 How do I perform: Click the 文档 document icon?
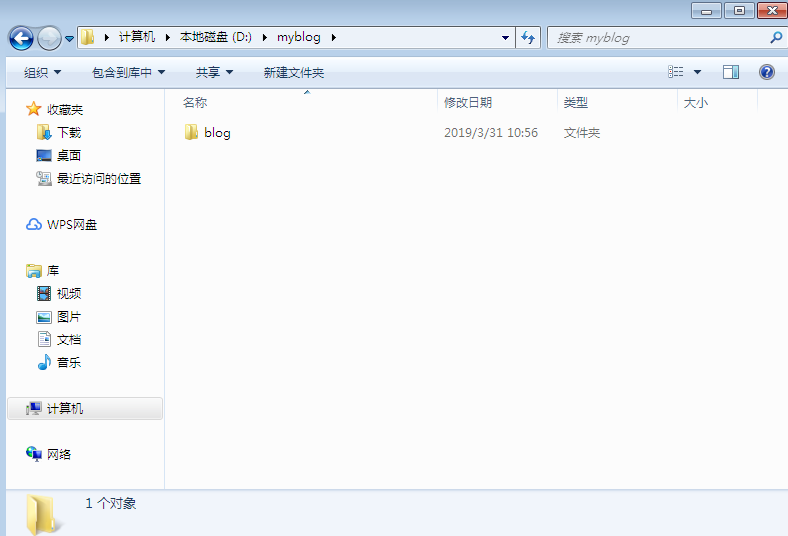[44, 339]
